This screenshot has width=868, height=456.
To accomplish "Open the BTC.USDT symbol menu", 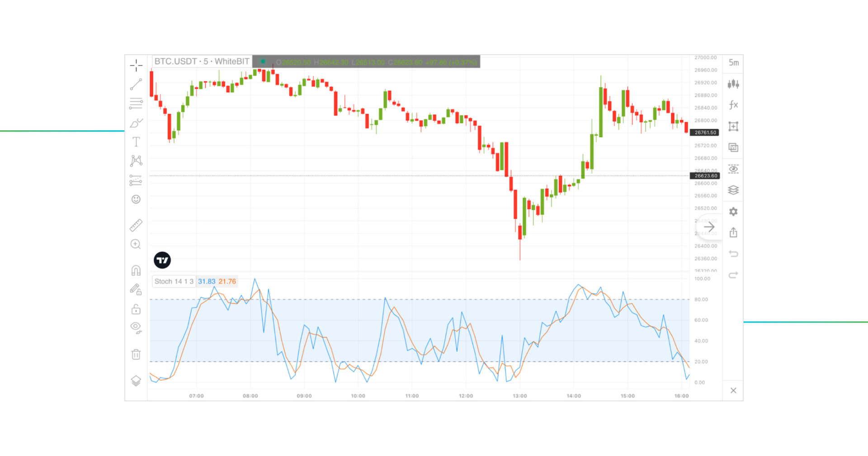I will pyautogui.click(x=202, y=61).
